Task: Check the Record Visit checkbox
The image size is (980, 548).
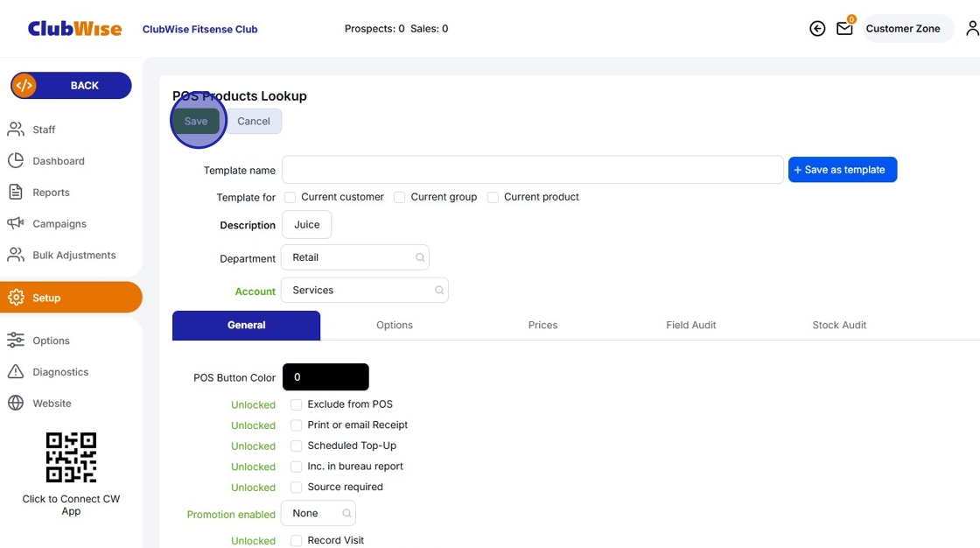Action: click(297, 540)
